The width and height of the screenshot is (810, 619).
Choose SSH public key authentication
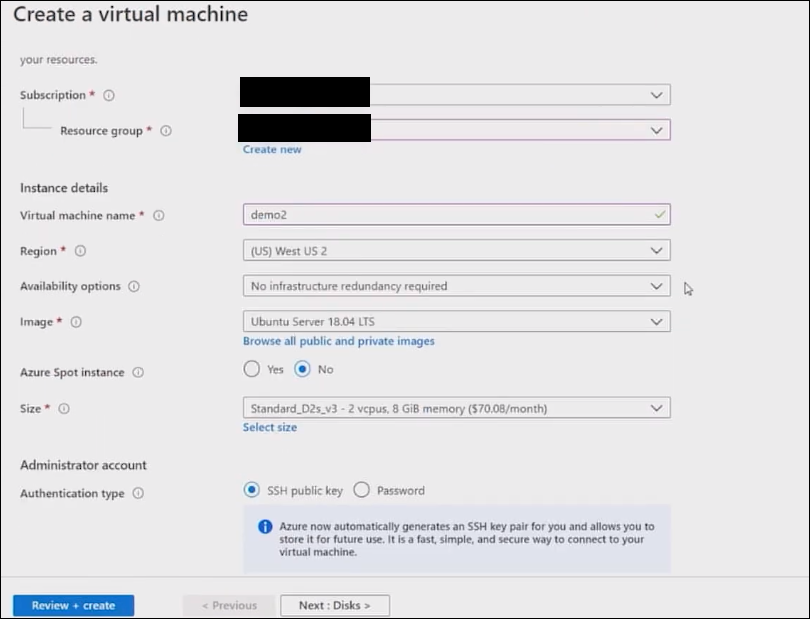point(252,490)
